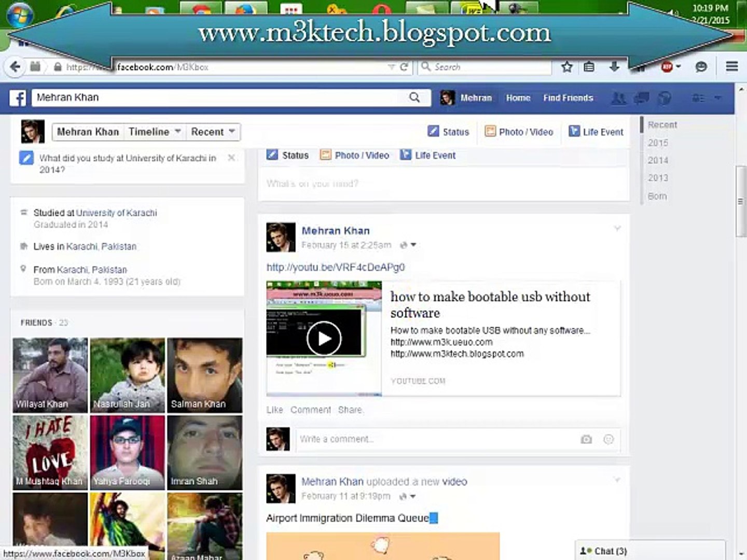
Task: Click the bookmark star icon
Action: click(x=567, y=66)
